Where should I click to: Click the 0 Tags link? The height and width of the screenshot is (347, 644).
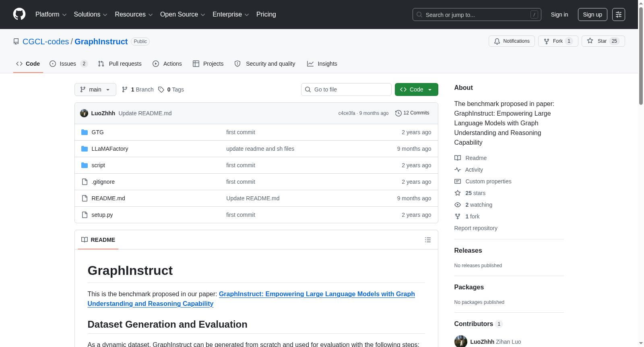click(x=171, y=89)
